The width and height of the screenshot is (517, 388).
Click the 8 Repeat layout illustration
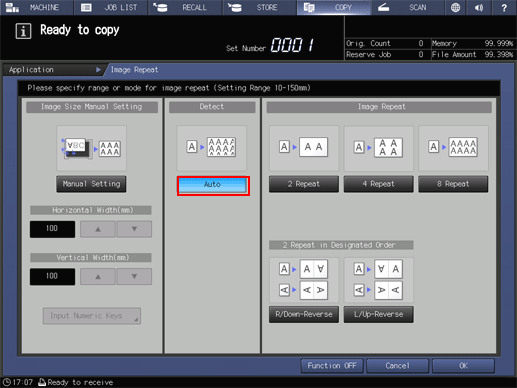click(x=453, y=148)
